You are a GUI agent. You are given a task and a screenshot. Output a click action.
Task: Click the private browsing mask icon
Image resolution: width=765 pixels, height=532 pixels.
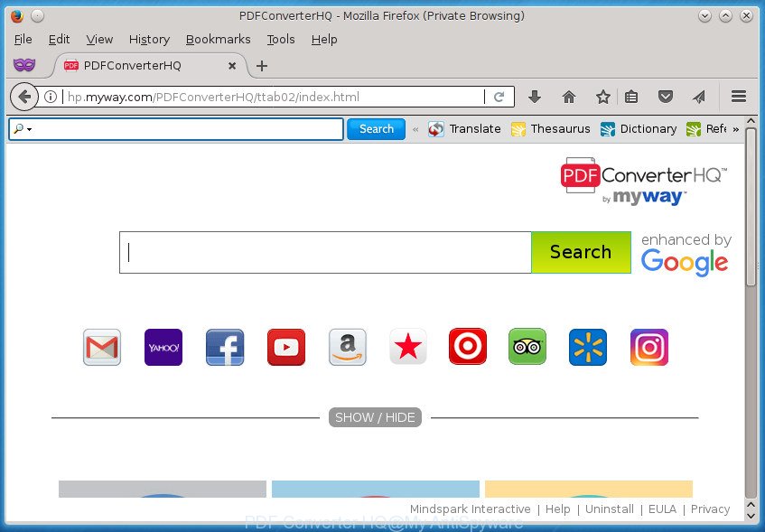click(24, 64)
